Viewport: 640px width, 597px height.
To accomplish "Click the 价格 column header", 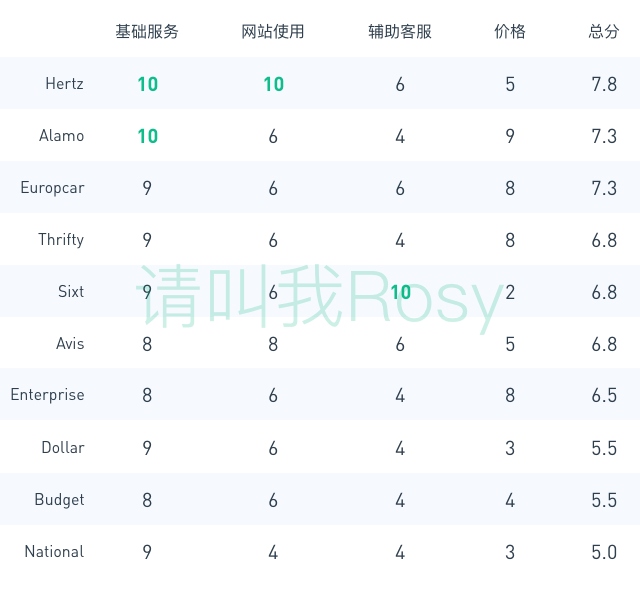I will [x=510, y=31].
